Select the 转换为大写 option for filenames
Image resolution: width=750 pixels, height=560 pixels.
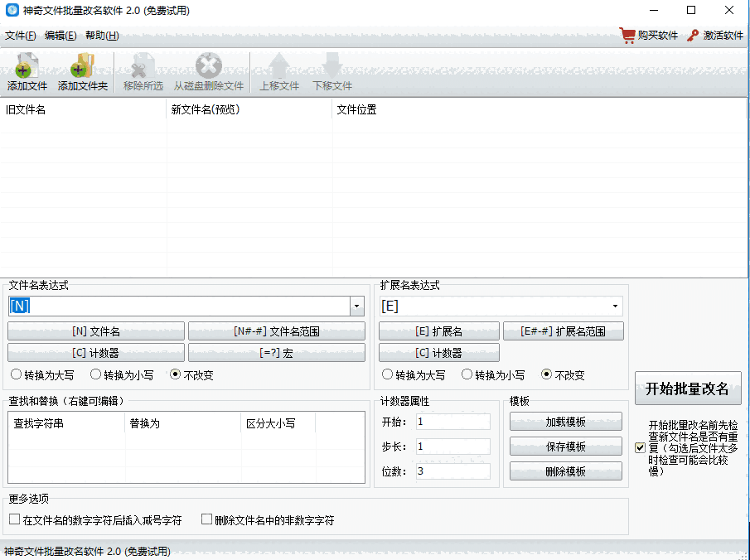pos(16,374)
